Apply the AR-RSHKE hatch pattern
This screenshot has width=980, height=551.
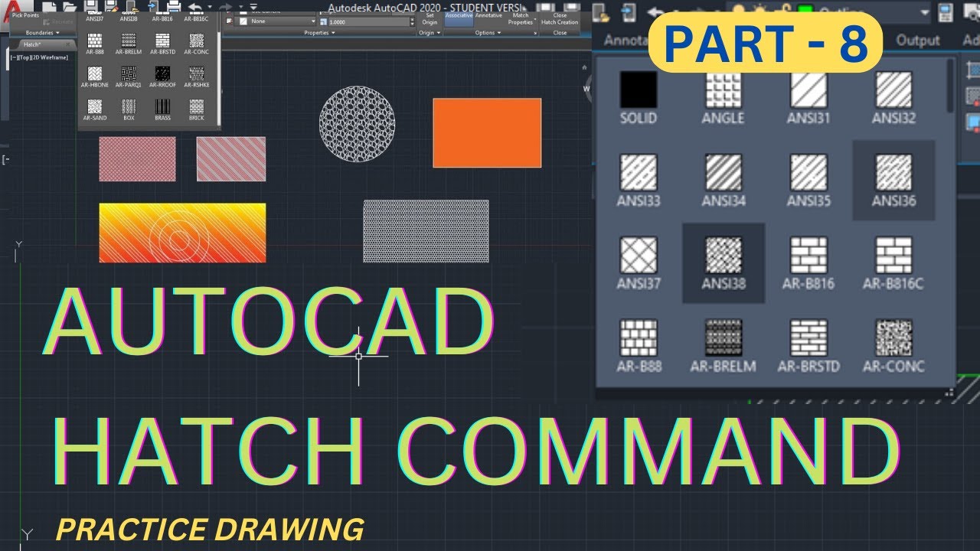196,77
